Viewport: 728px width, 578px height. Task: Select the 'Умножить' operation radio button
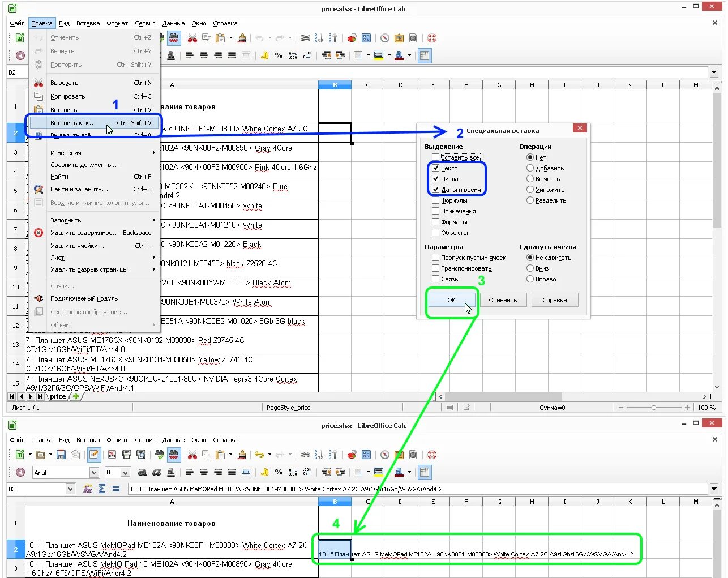tap(530, 190)
